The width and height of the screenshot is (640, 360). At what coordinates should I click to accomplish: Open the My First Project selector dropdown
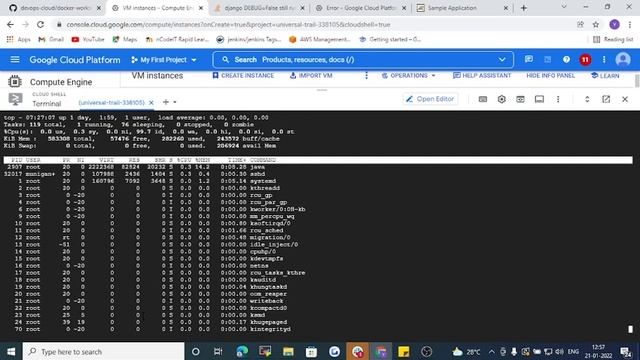pos(164,60)
